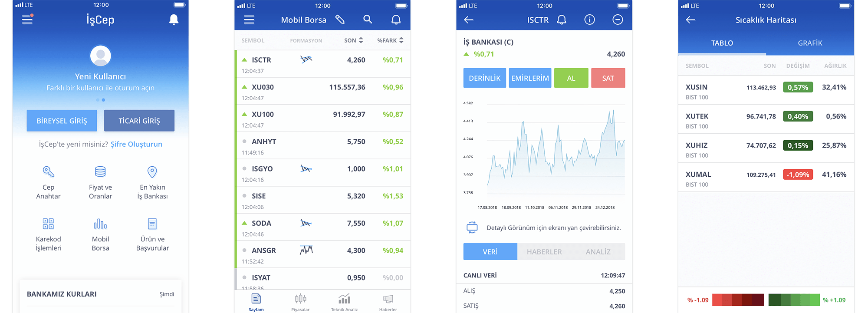Select the SISE row
Viewport: 868px width, 313px height.
[x=323, y=200]
